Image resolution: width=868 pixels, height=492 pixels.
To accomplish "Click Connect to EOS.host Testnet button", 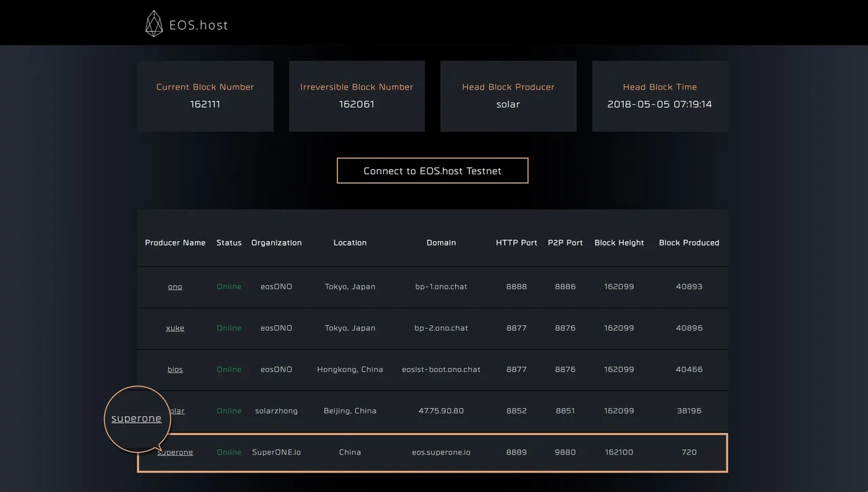I will tap(433, 171).
